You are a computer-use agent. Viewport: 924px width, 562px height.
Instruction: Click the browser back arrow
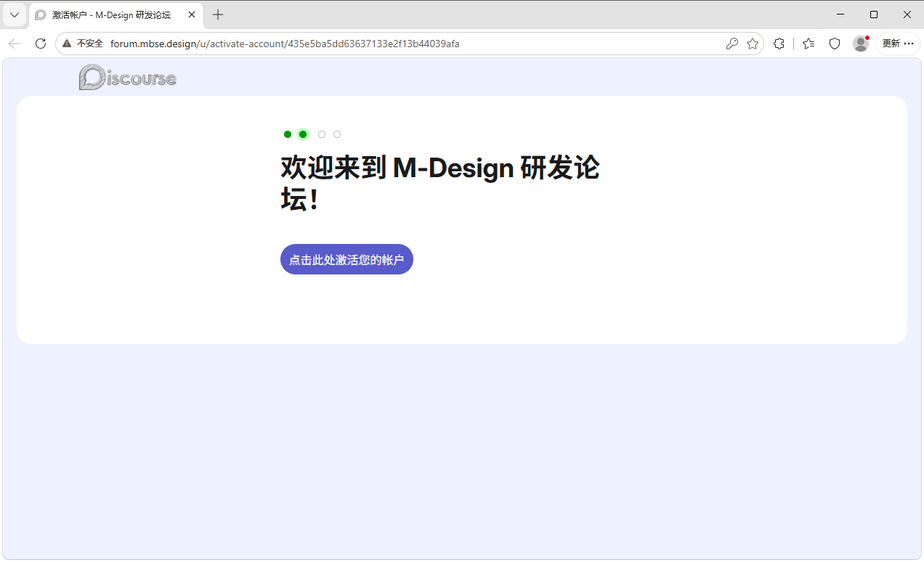point(15,44)
